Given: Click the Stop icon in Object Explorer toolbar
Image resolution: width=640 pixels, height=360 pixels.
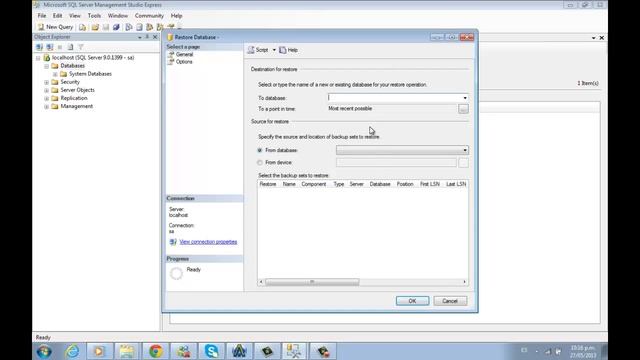Looking at the screenshot, I should tap(60, 47).
